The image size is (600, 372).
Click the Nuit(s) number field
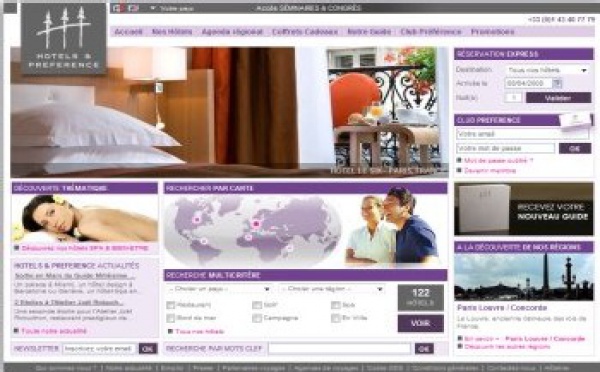pyautogui.click(x=513, y=98)
